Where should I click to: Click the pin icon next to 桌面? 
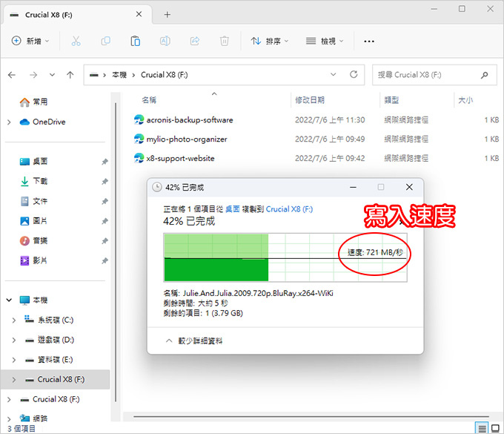pos(105,162)
